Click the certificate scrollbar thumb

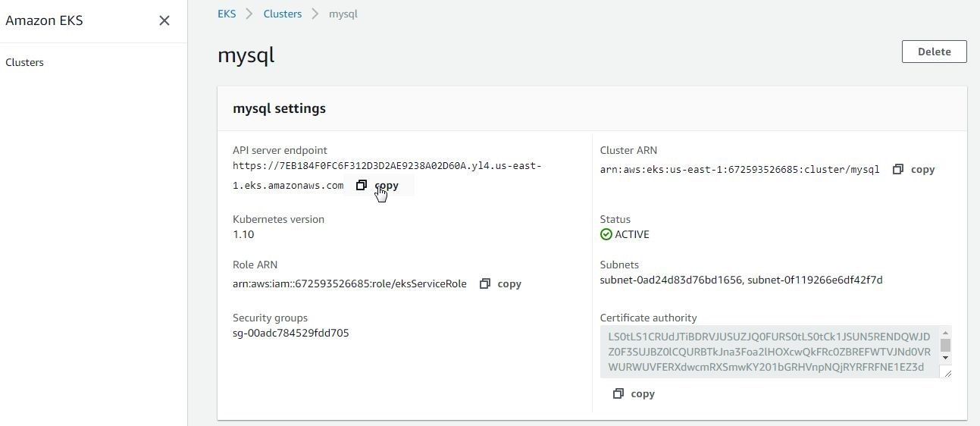pos(945,346)
